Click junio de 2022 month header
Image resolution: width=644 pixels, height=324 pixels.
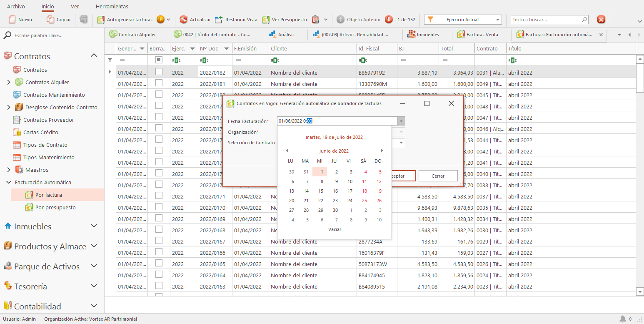(334, 151)
